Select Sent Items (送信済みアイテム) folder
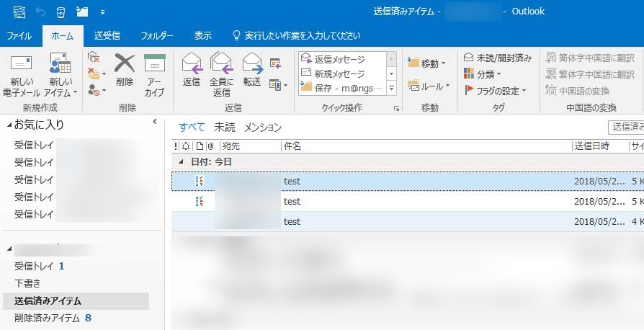This screenshot has width=644, height=330. click(x=48, y=301)
